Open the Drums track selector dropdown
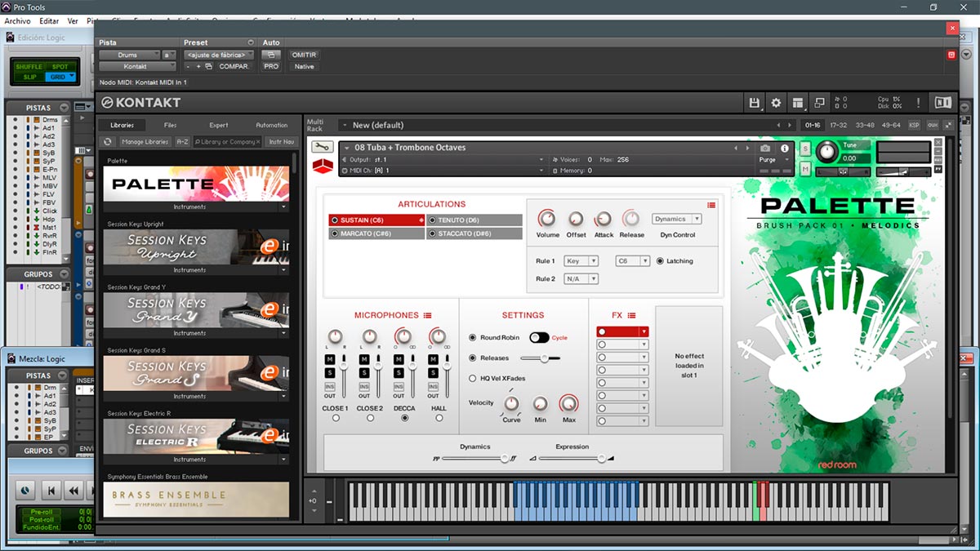 129,55
